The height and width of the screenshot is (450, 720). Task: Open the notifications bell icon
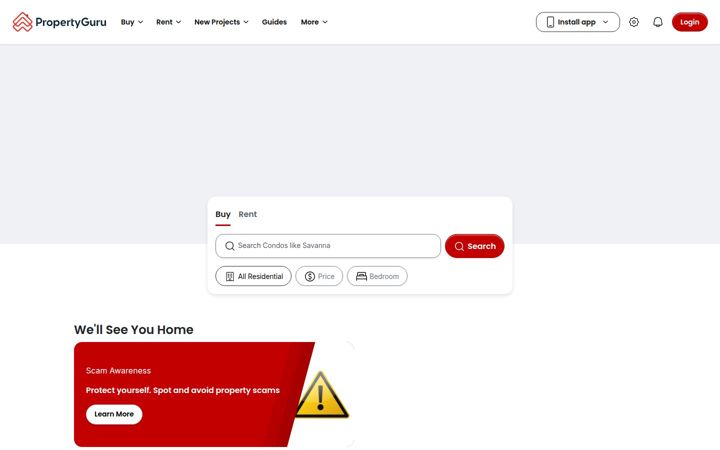(x=658, y=22)
